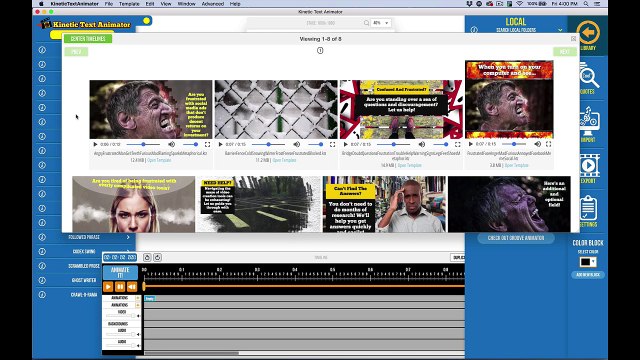
Task: Click the Library back arrow icon
Action: coord(588,32)
